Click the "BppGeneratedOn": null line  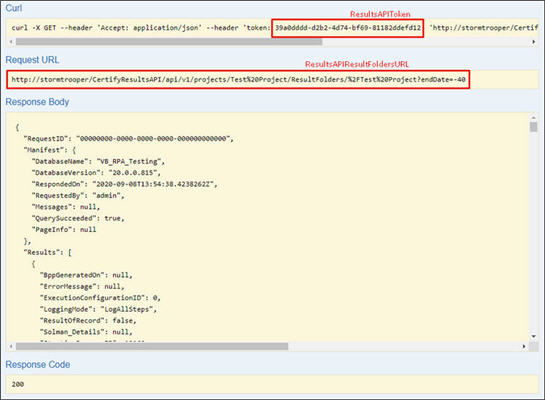pyautogui.click(x=86, y=275)
